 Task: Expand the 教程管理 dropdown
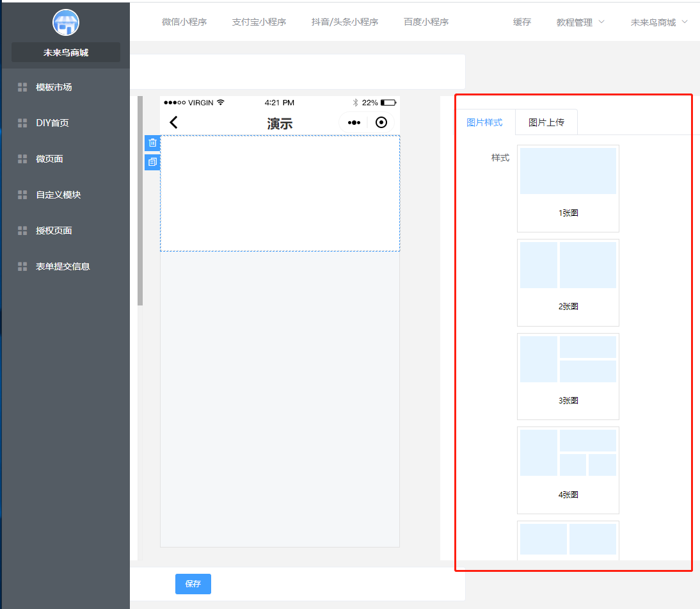coord(580,22)
